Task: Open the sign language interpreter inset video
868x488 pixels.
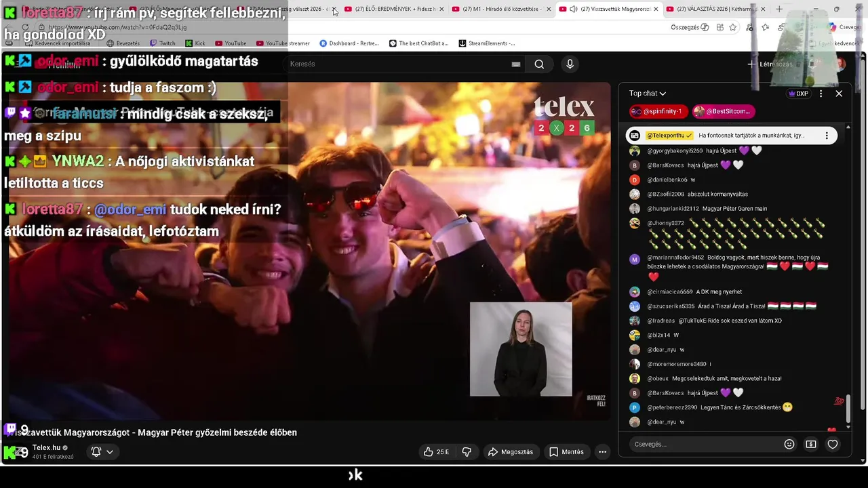Action: (521, 349)
